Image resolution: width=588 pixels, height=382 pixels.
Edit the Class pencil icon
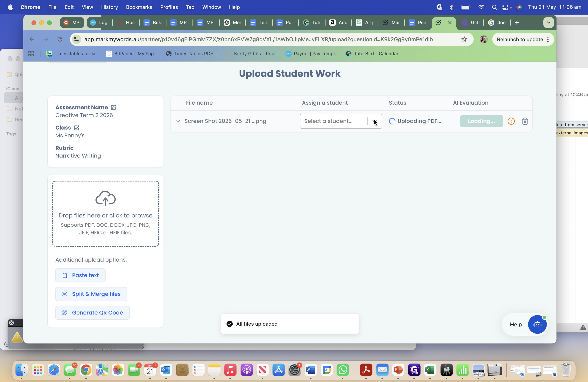click(x=76, y=128)
